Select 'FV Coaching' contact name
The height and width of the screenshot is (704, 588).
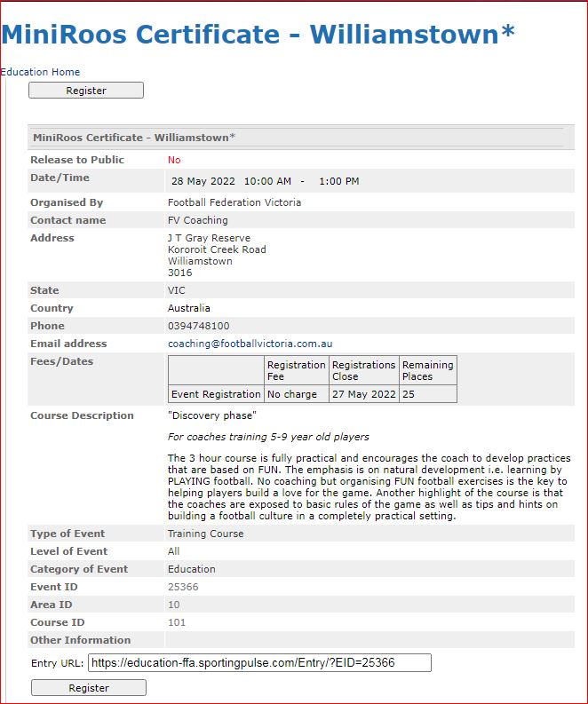coord(198,220)
